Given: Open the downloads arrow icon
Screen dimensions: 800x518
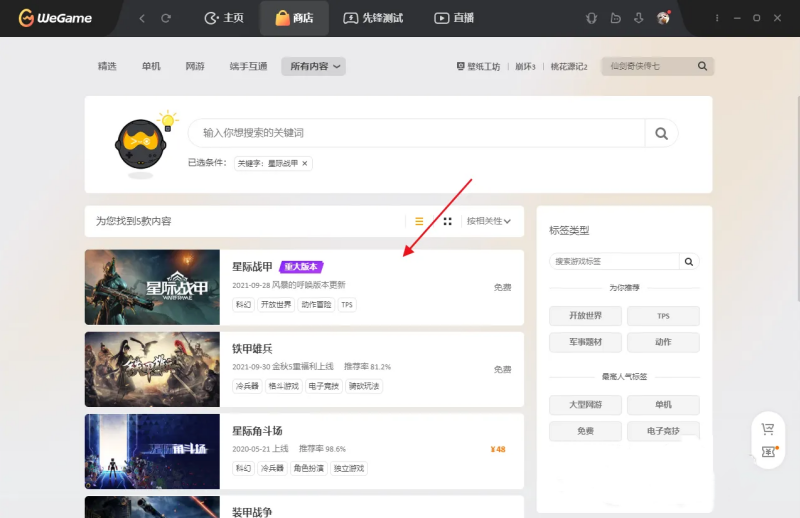Looking at the screenshot, I should 639,18.
